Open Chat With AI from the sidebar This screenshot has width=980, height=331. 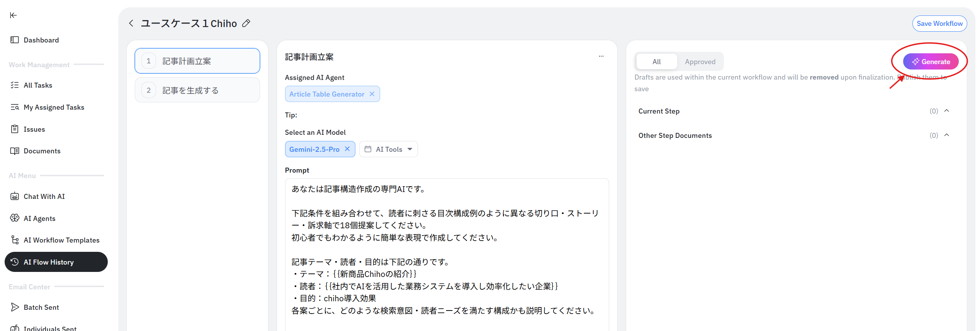pyautogui.click(x=44, y=197)
